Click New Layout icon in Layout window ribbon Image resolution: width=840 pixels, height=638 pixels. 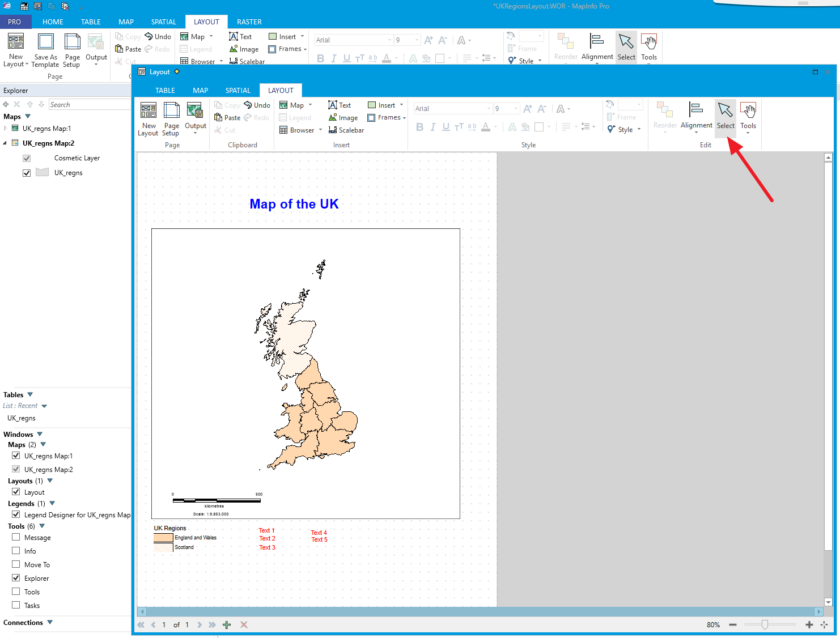(148, 119)
